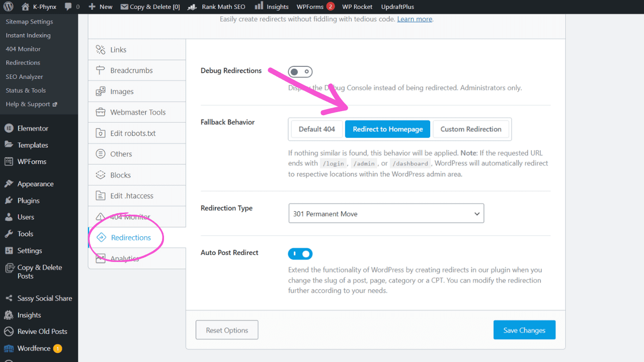
Task: Click the Save Changes button
Action: coord(524,330)
